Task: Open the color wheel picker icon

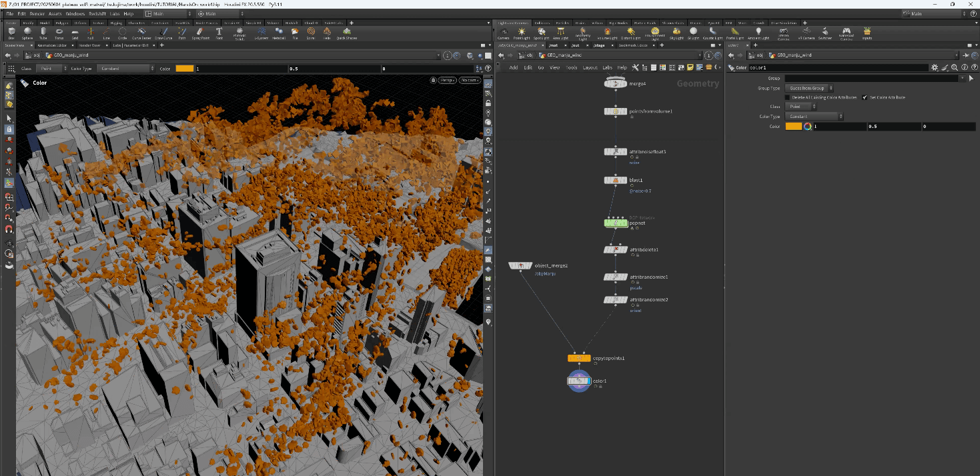Action: tap(807, 126)
